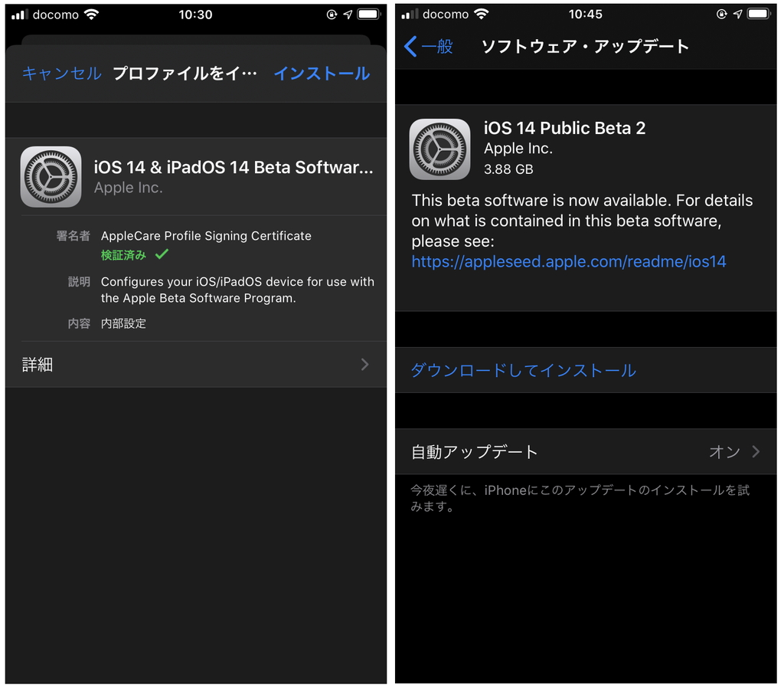Tap the iOS 14 Public Beta 2 update icon
This screenshot has height=688, width=784.
point(439,149)
